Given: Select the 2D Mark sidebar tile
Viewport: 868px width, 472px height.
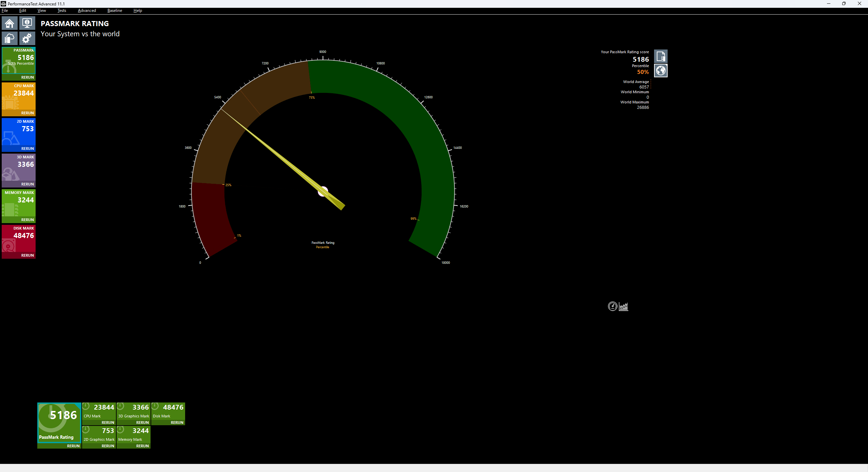Looking at the screenshot, I should 19,132.
